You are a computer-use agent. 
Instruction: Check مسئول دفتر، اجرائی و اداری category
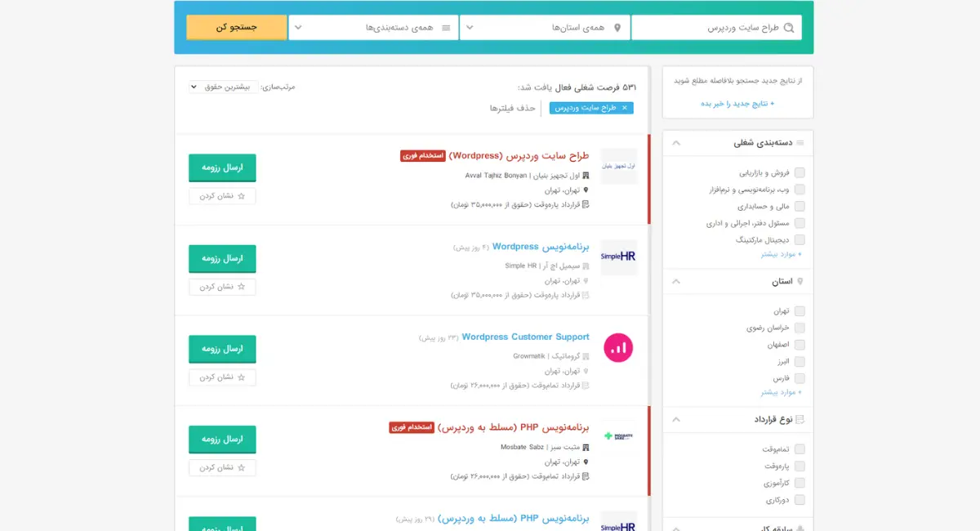[800, 223]
